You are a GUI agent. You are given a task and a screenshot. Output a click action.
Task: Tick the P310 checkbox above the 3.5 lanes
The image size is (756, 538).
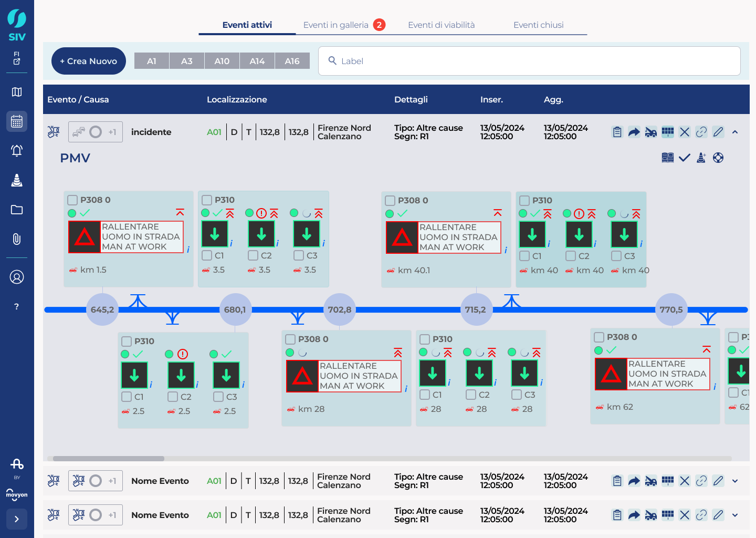click(207, 200)
